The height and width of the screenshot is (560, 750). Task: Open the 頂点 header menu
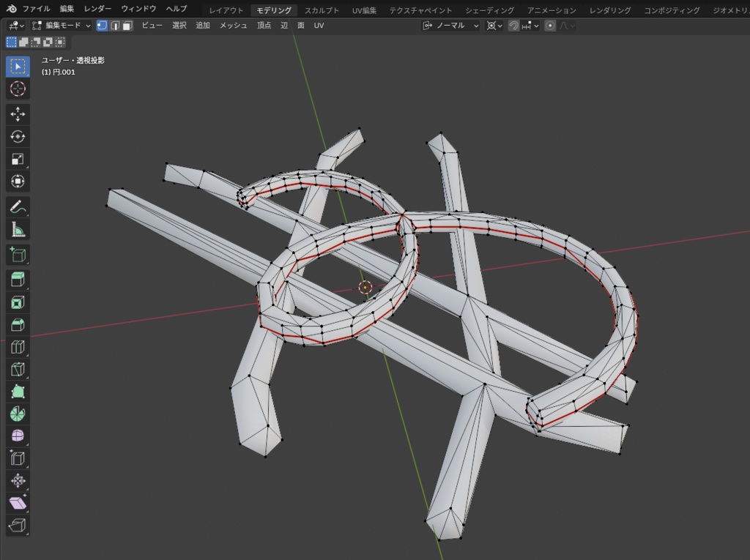[264, 26]
